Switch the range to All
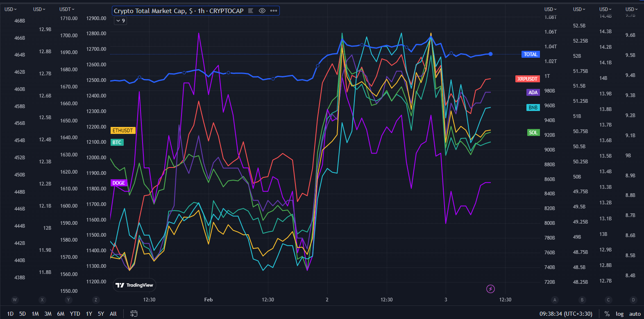Screen dimensions: 644x319 [113, 314]
